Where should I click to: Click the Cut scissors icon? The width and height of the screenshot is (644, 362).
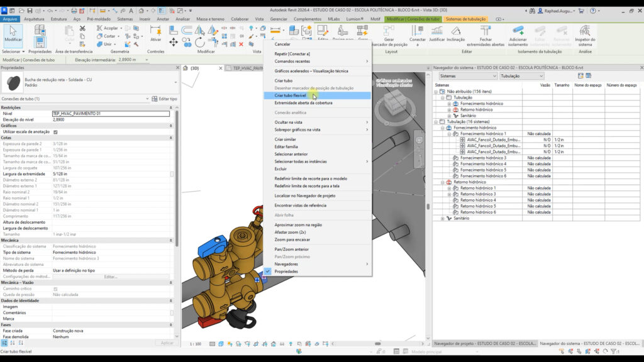pyautogui.click(x=82, y=28)
